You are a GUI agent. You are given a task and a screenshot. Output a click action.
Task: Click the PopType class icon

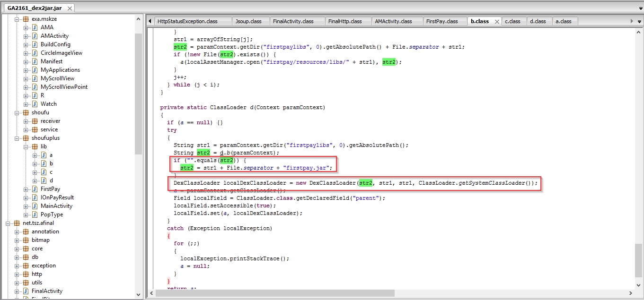pyautogui.click(x=35, y=214)
